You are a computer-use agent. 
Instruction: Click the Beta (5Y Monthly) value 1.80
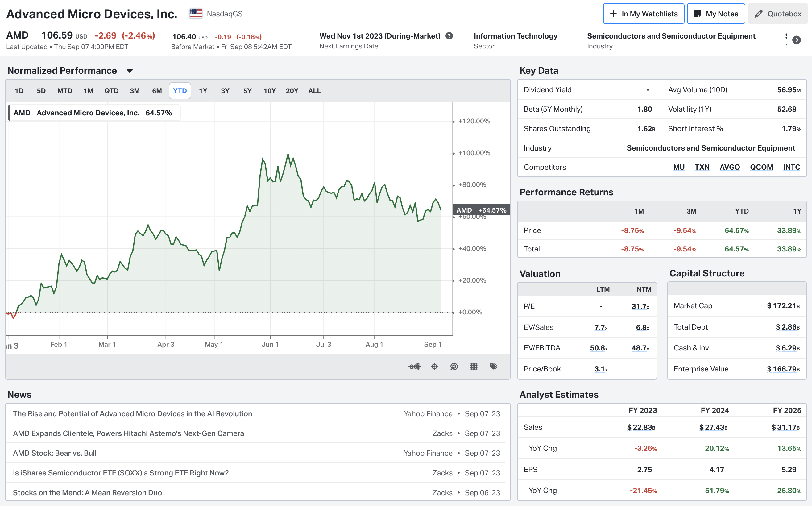point(644,109)
